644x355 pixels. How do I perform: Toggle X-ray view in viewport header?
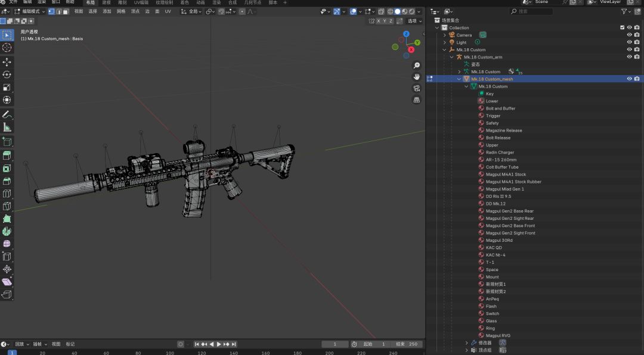coord(381,11)
